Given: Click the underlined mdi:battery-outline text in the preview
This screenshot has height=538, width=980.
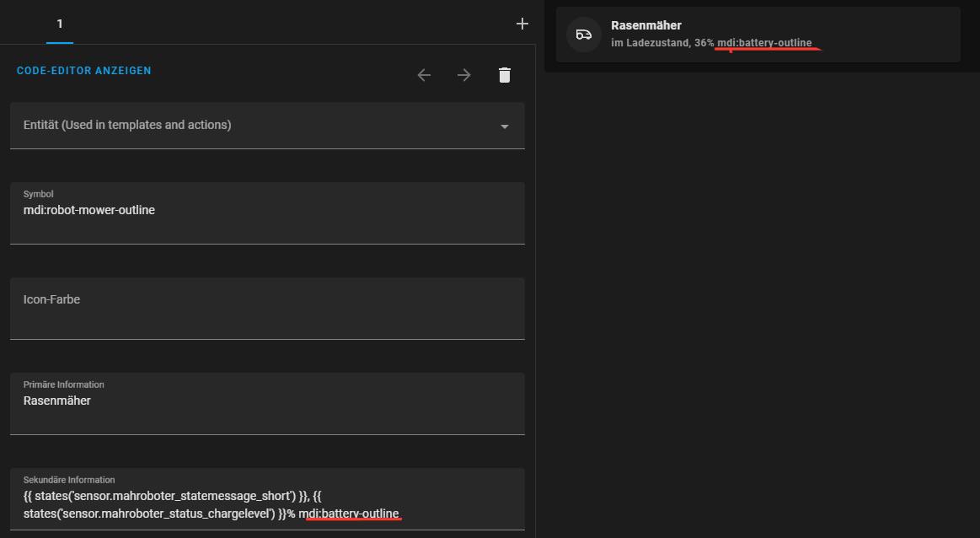Looking at the screenshot, I should [765, 42].
